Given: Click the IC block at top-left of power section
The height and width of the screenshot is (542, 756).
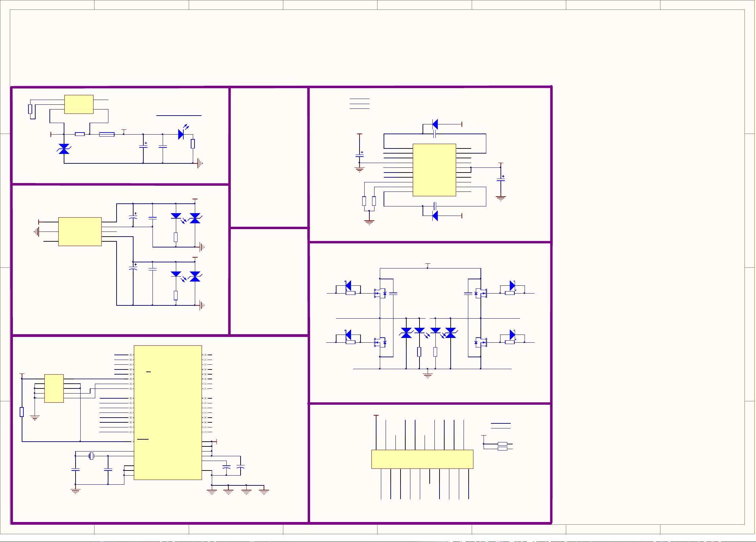Looking at the screenshot, I should (79, 104).
